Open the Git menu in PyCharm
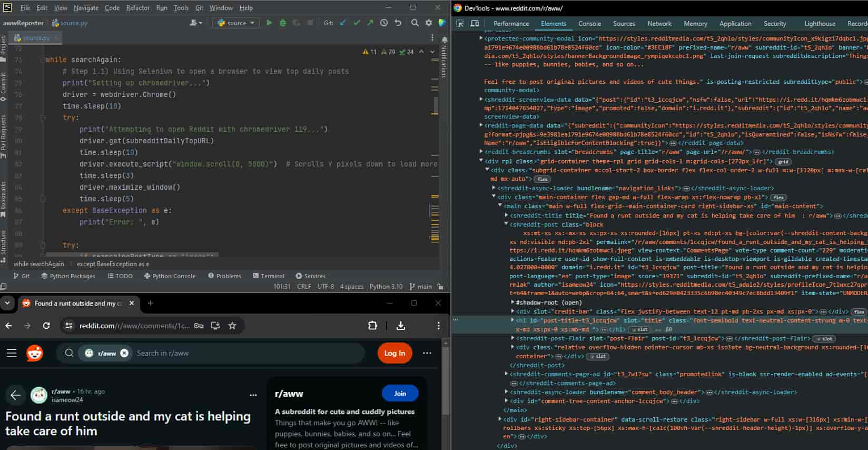 click(x=199, y=8)
